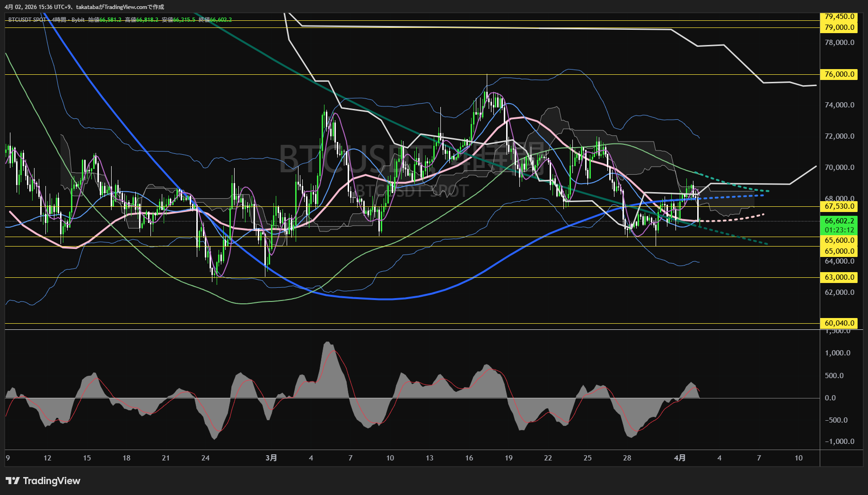Select the 63,000.0 support level label

839,277
